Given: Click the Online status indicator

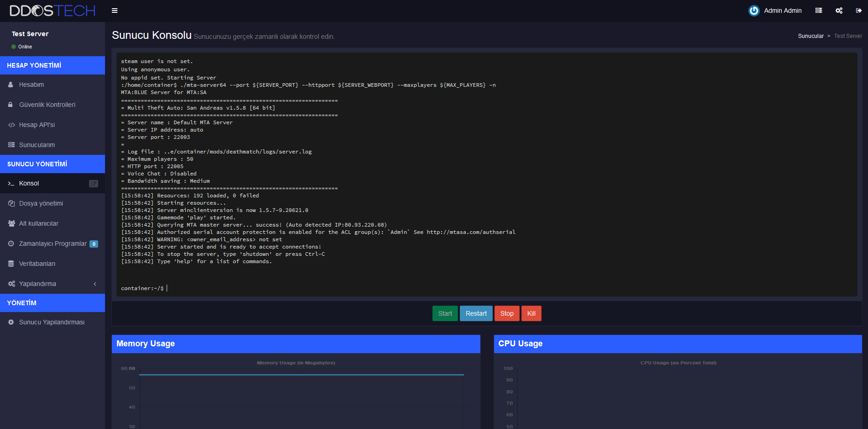Looking at the screenshot, I should coord(21,47).
